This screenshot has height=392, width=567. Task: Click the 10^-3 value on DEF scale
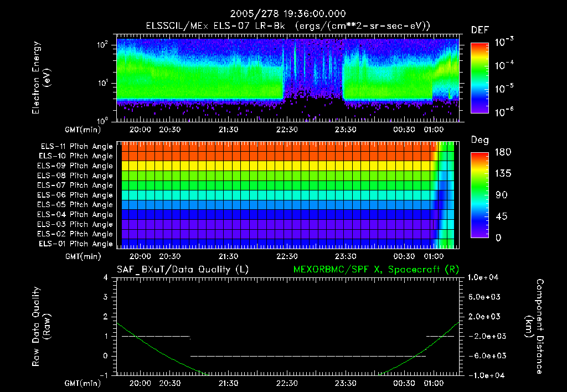click(504, 42)
